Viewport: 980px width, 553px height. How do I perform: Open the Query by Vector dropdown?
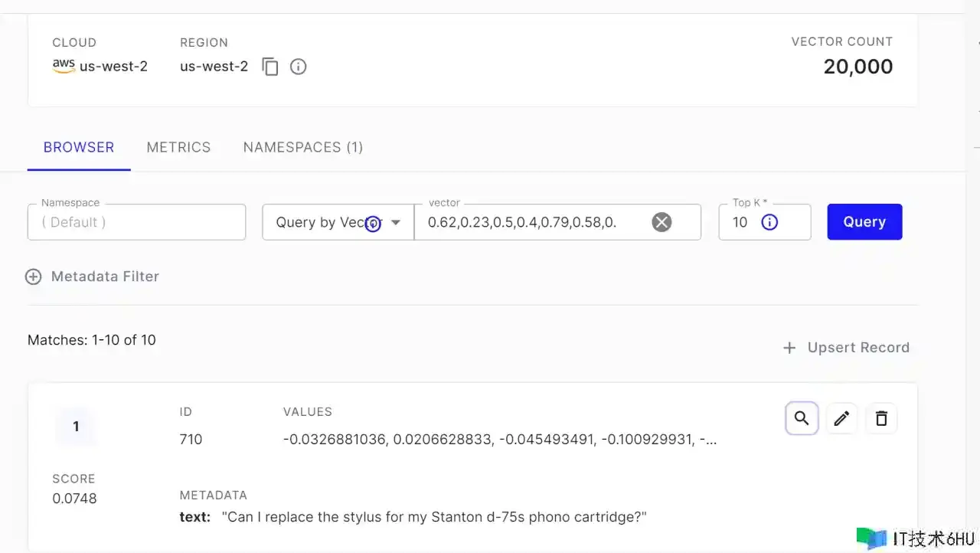tap(396, 222)
